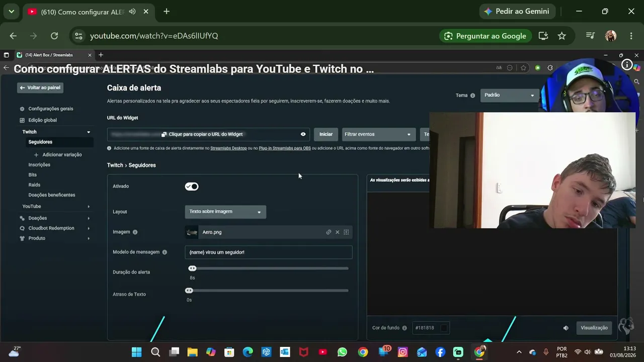This screenshot has height=362, width=644.
Task: Click the Adicionar variação link
Action: click(x=62, y=155)
